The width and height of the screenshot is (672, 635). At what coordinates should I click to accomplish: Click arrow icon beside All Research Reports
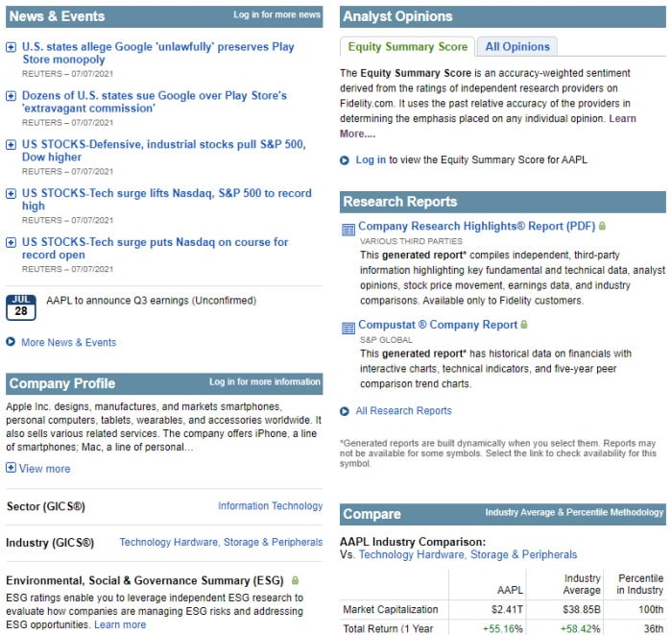(345, 411)
